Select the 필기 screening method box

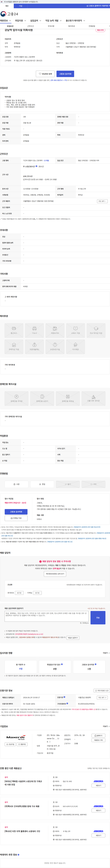click(x=68, y=484)
